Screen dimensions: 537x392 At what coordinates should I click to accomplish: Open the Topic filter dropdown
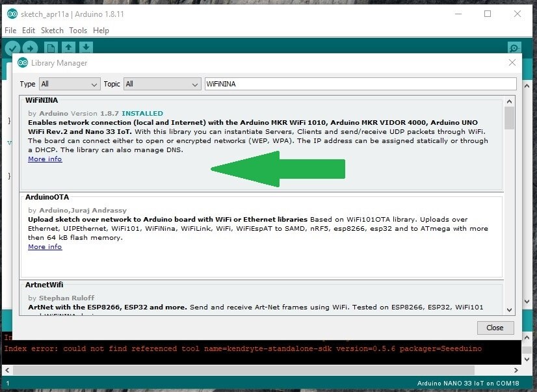[162, 84]
